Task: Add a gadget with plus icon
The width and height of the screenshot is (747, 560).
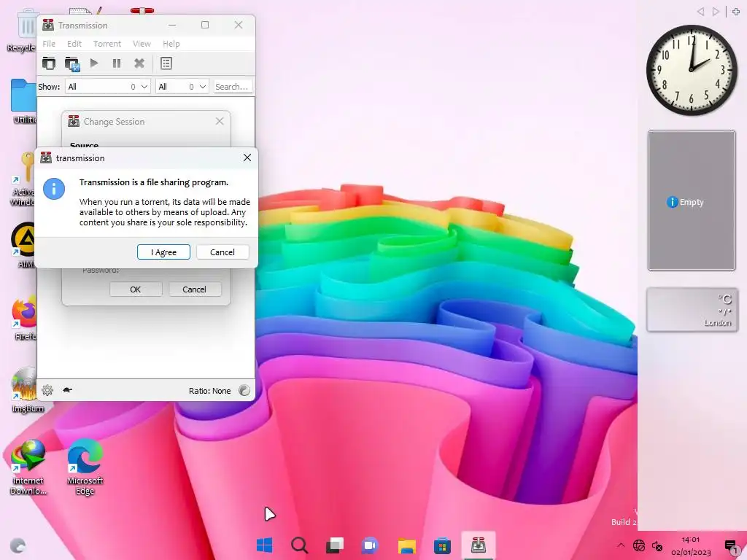Action: (x=735, y=12)
